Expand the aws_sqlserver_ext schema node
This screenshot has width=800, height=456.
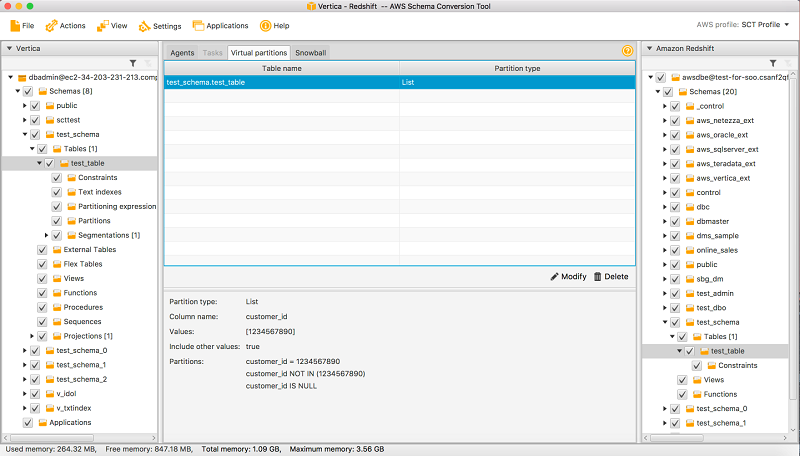(664, 149)
